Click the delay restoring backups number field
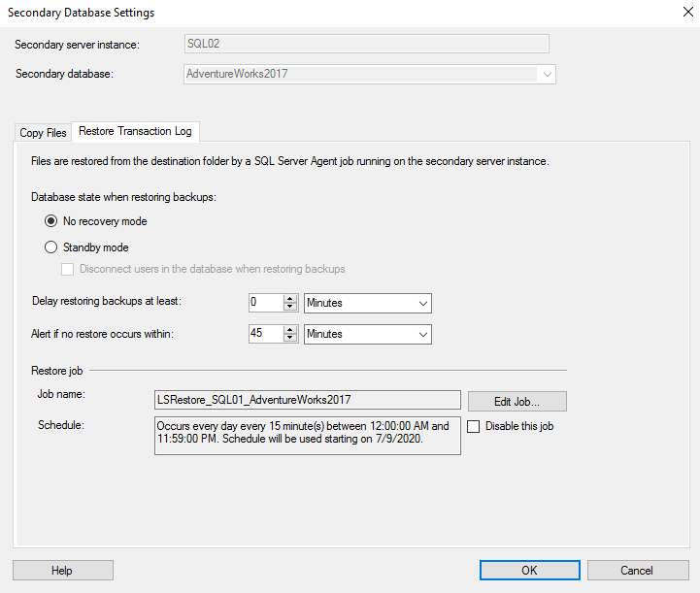 coord(266,303)
